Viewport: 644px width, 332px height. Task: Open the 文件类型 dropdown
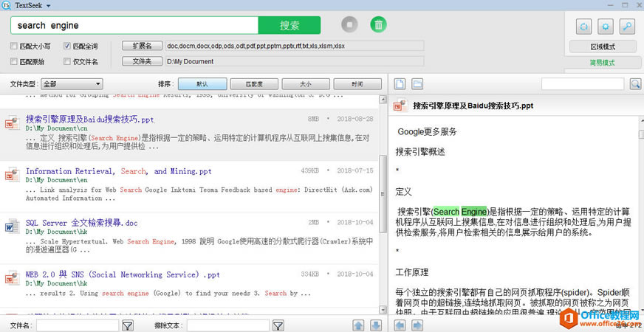tap(72, 84)
